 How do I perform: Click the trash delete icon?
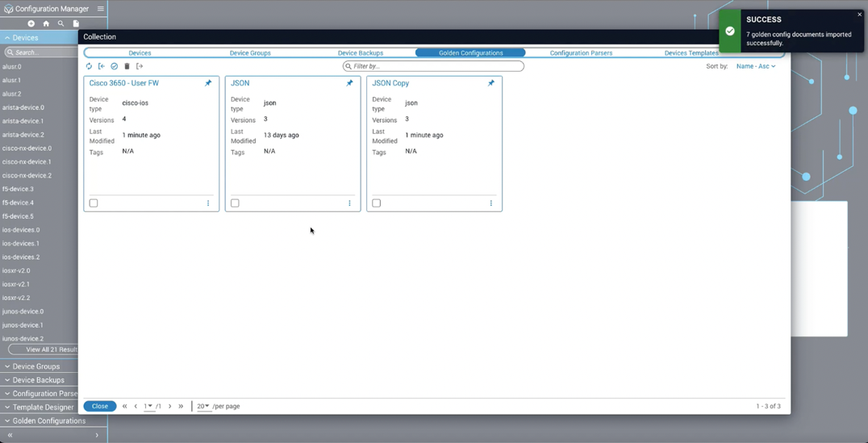(x=127, y=66)
